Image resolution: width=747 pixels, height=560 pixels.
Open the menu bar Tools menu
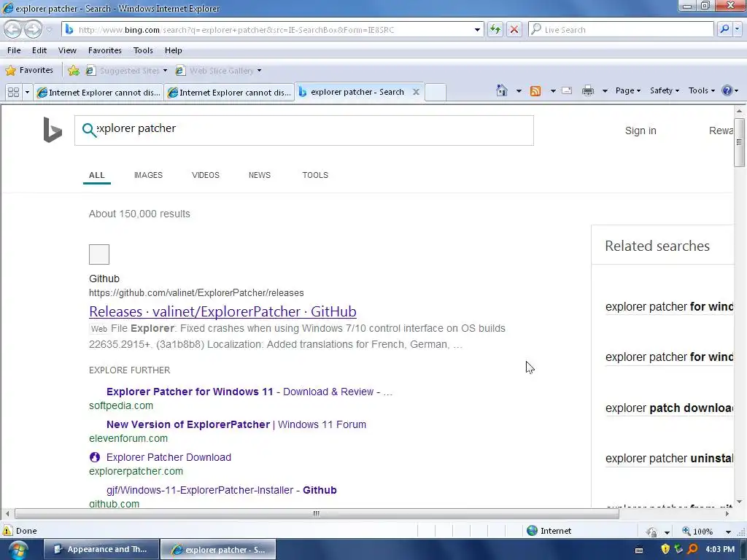[x=143, y=50]
